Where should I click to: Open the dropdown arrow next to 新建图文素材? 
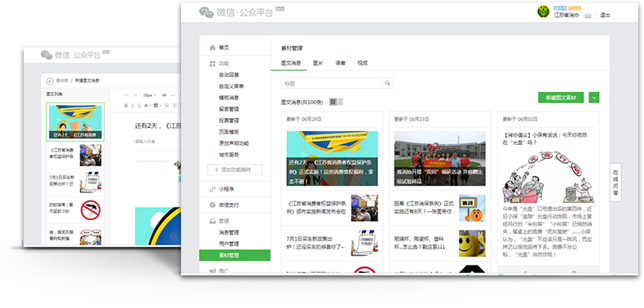[x=594, y=97]
